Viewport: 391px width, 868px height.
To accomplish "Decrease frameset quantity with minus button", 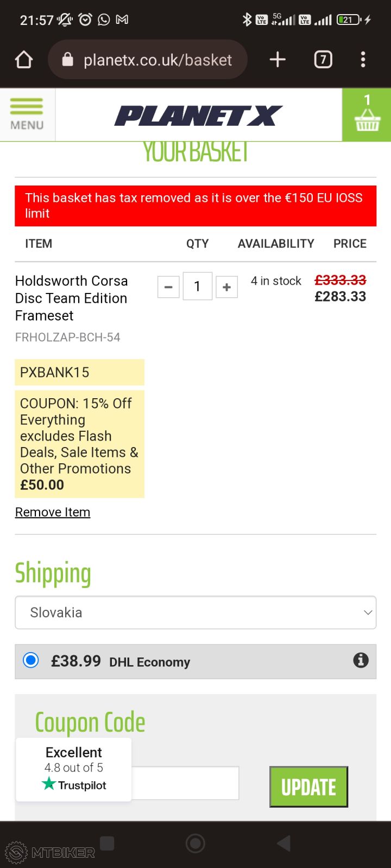I will point(168,287).
